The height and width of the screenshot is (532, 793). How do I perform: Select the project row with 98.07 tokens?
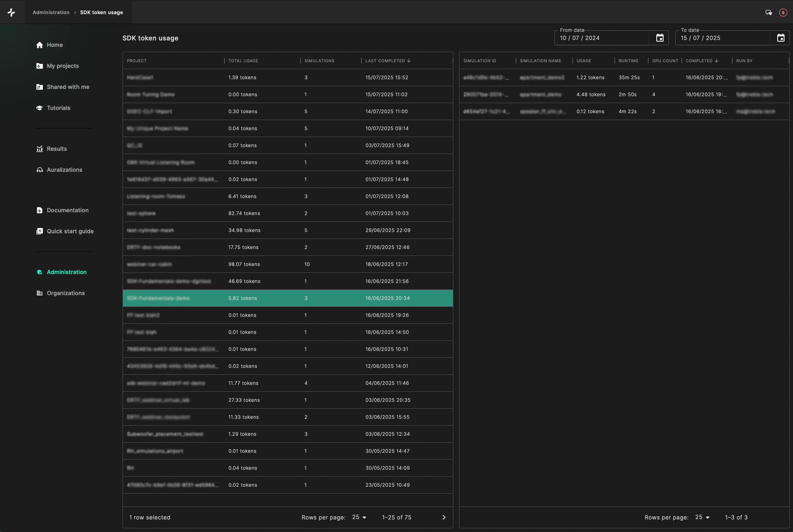tap(288, 264)
